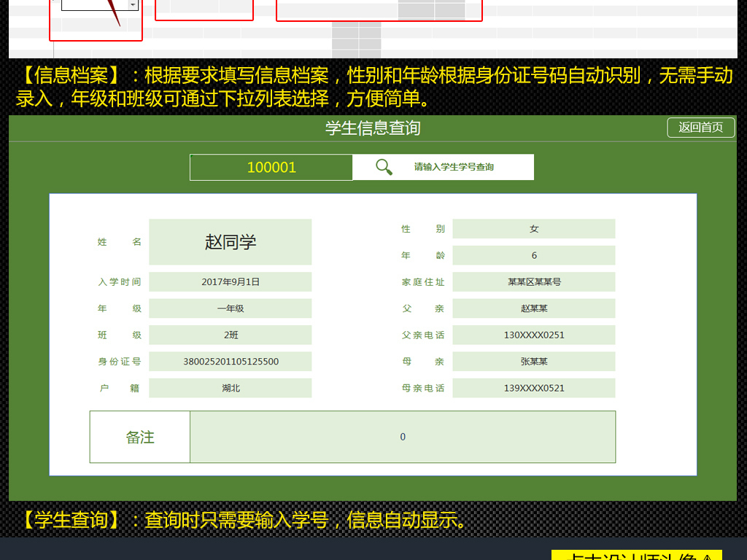
Task: Select the 姓名 field showing 赵同学
Action: 230,241
